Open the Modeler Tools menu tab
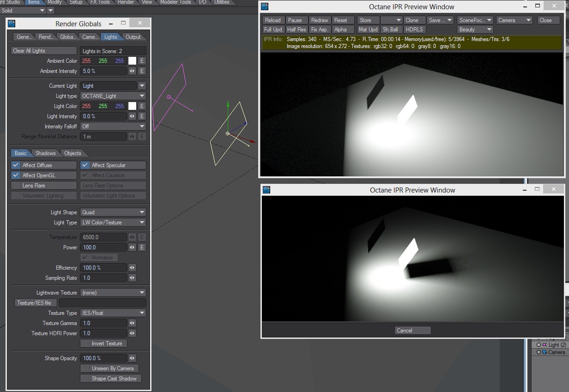569x392 pixels. [176, 2]
